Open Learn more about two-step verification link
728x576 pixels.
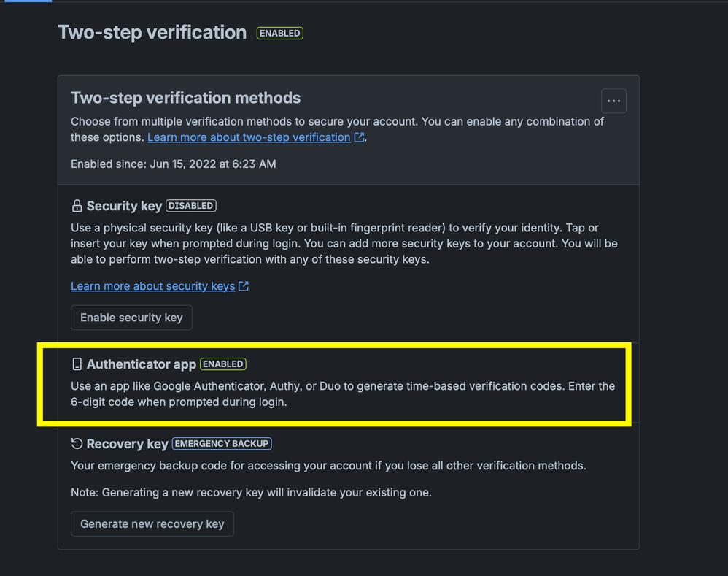coord(249,137)
